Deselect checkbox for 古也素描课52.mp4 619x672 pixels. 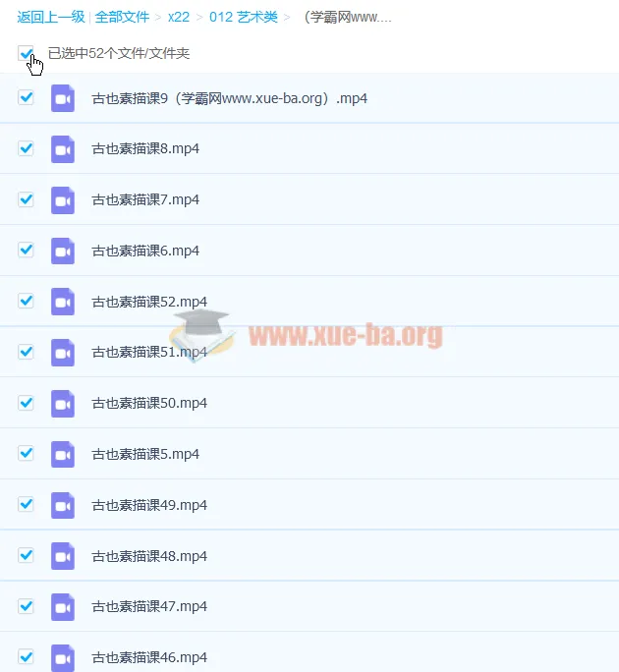click(x=27, y=301)
